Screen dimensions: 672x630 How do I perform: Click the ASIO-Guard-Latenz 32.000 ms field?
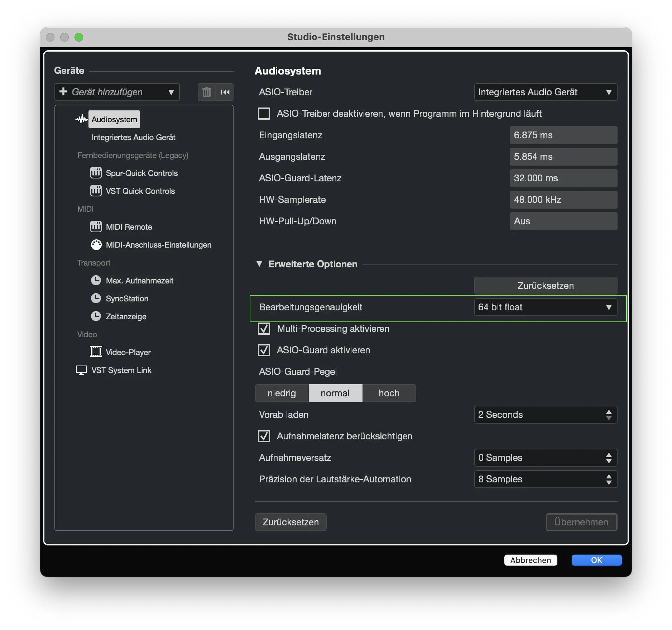pyautogui.click(x=563, y=178)
